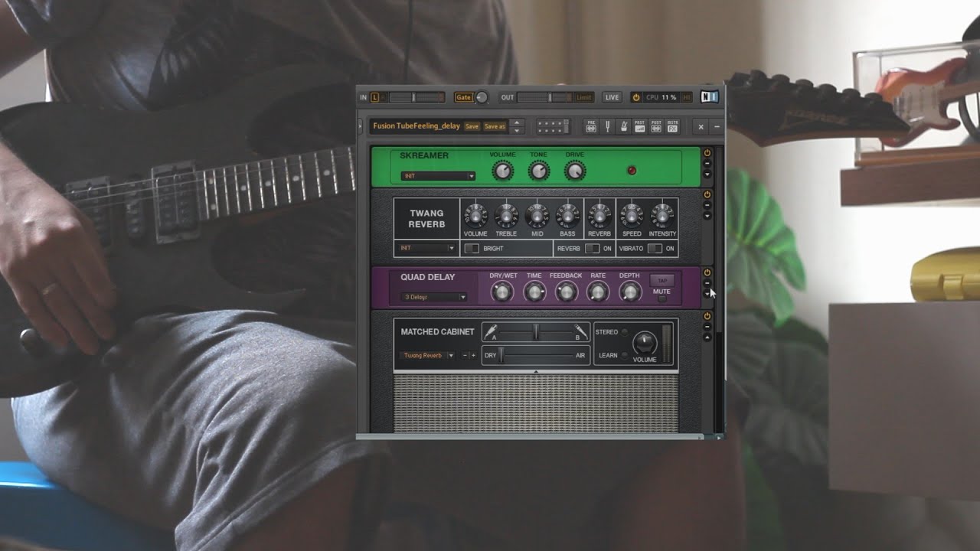This screenshot has height=551, width=980.
Task: Adjust the Dry/Air slider in Matched Cabinet
Action: pos(535,355)
